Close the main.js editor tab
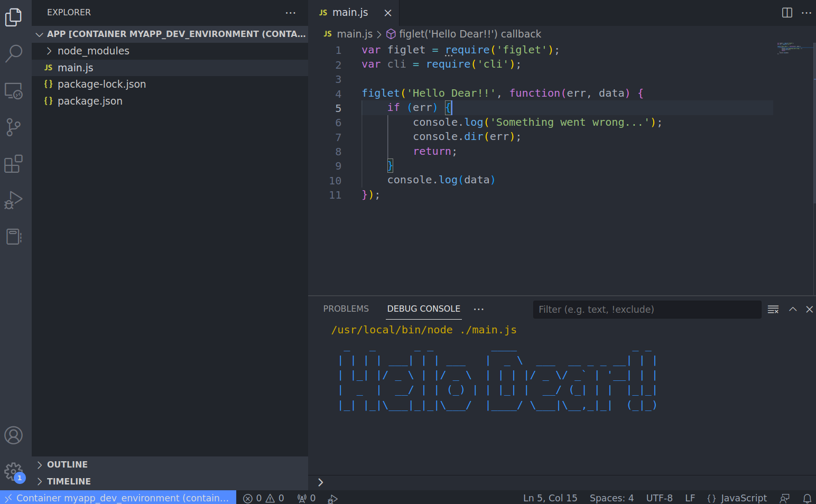The width and height of the screenshot is (816, 504). [388, 13]
